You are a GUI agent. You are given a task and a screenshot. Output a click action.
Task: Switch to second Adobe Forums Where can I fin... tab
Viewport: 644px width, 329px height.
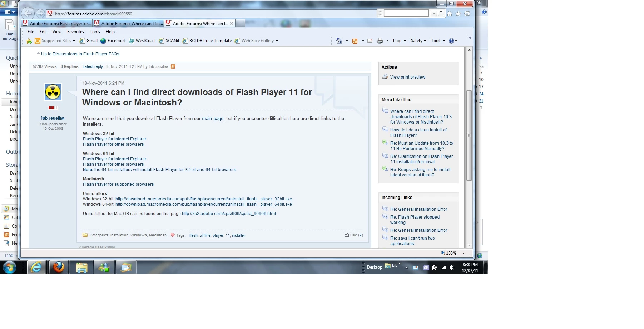pos(128,23)
